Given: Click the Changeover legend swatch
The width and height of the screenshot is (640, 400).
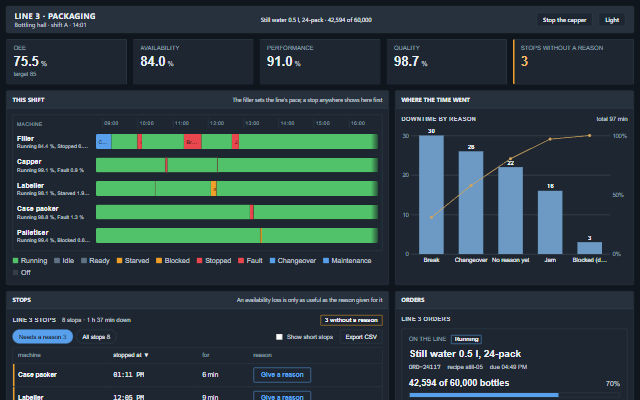Looking at the screenshot, I should [273, 261].
